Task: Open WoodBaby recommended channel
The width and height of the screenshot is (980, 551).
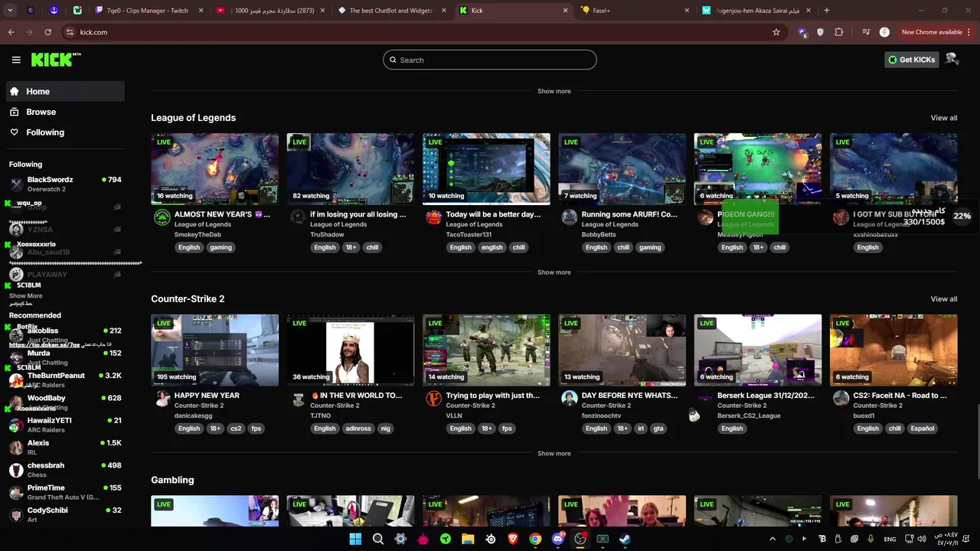Action: click(65, 402)
